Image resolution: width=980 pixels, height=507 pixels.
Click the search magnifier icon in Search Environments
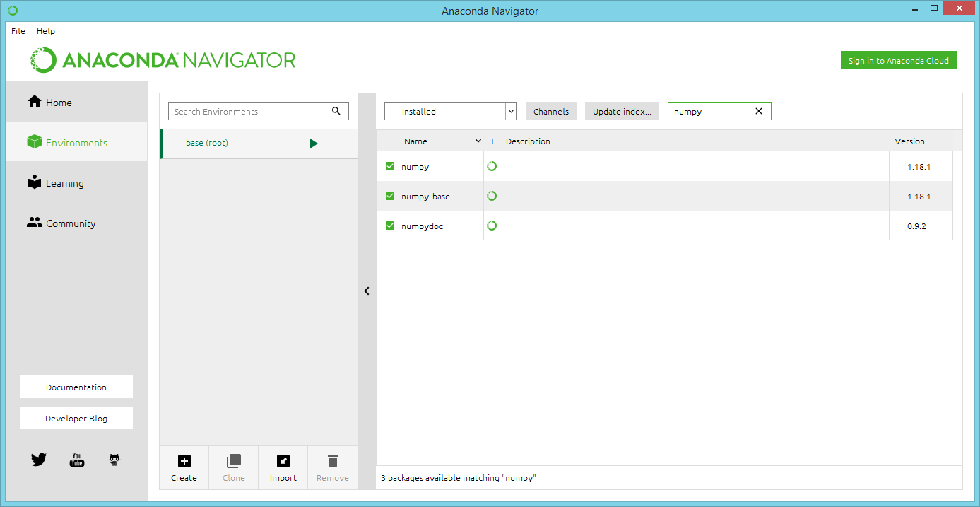coord(336,111)
